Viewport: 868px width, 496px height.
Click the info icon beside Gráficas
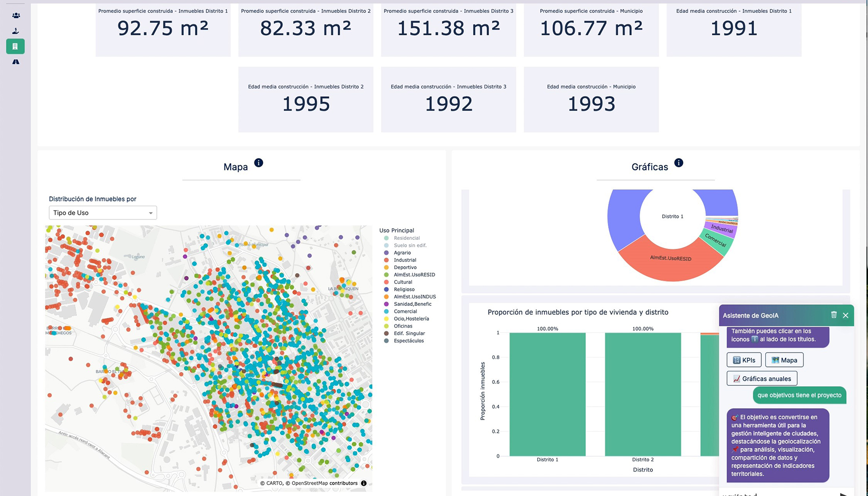679,163
